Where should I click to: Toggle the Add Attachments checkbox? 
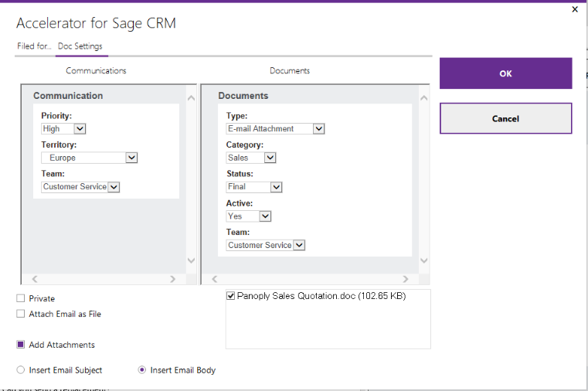(21, 345)
